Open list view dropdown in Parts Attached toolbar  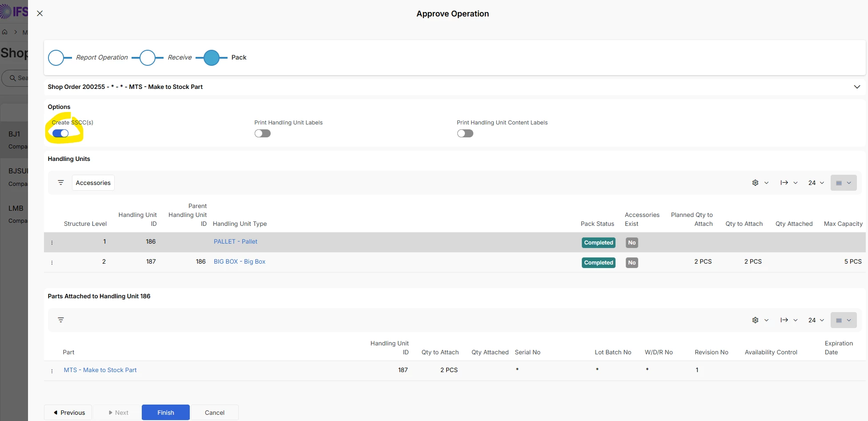coord(843,320)
